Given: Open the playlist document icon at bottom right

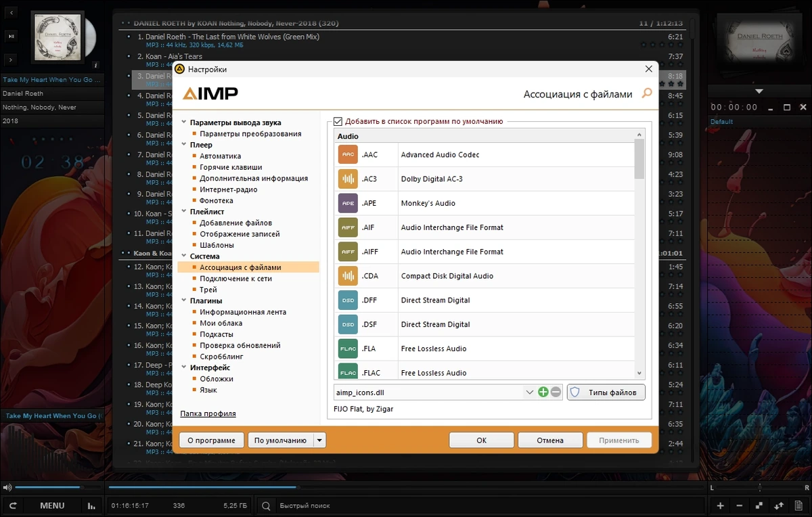Looking at the screenshot, I should [798, 505].
